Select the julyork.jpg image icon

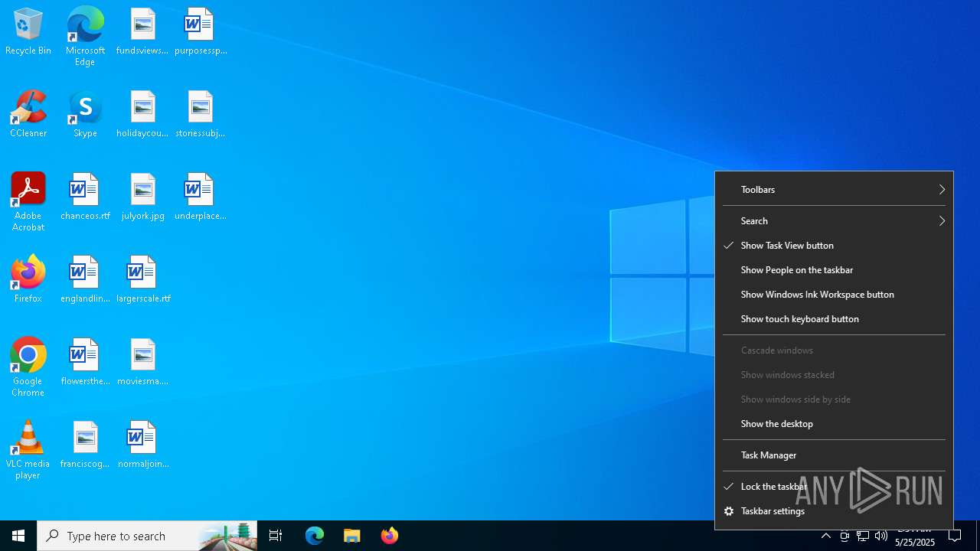click(x=142, y=197)
